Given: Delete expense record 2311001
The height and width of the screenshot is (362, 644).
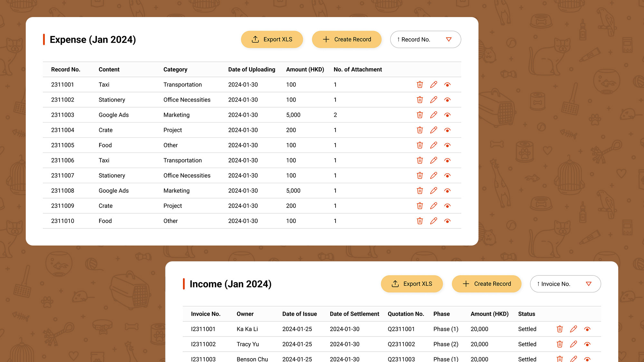Looking at the screenshot, I should point(420,85).
